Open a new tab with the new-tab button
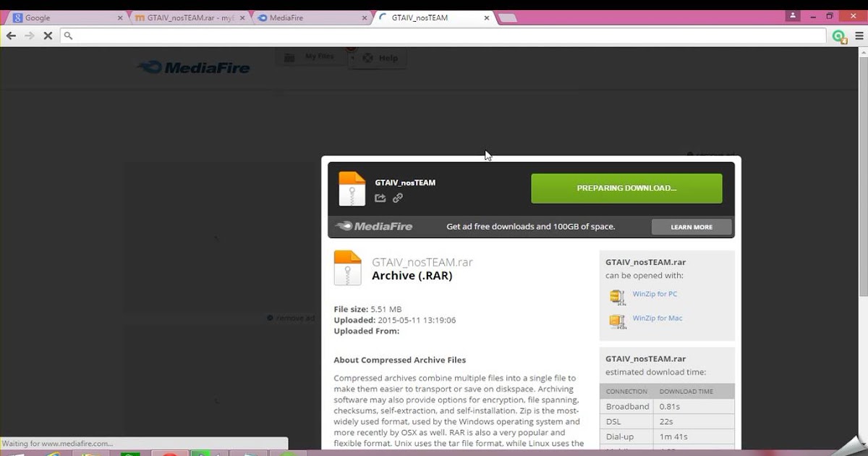Image resolution: width=868 pixels, height=456 pixels. 507,18
